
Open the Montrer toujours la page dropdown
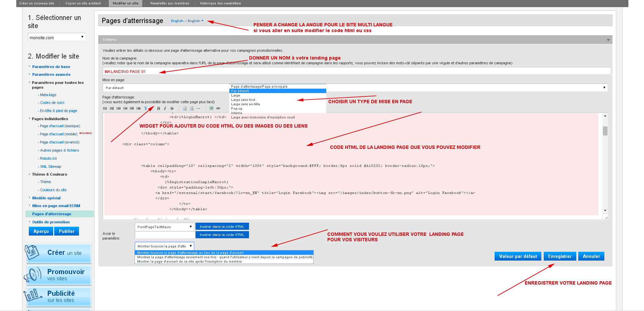coord(165,246)
